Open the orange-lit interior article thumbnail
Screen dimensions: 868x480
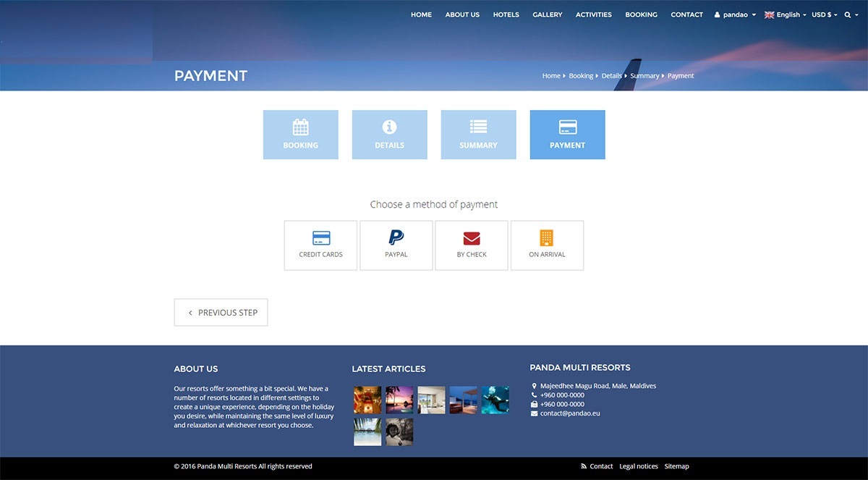point(367,400)
